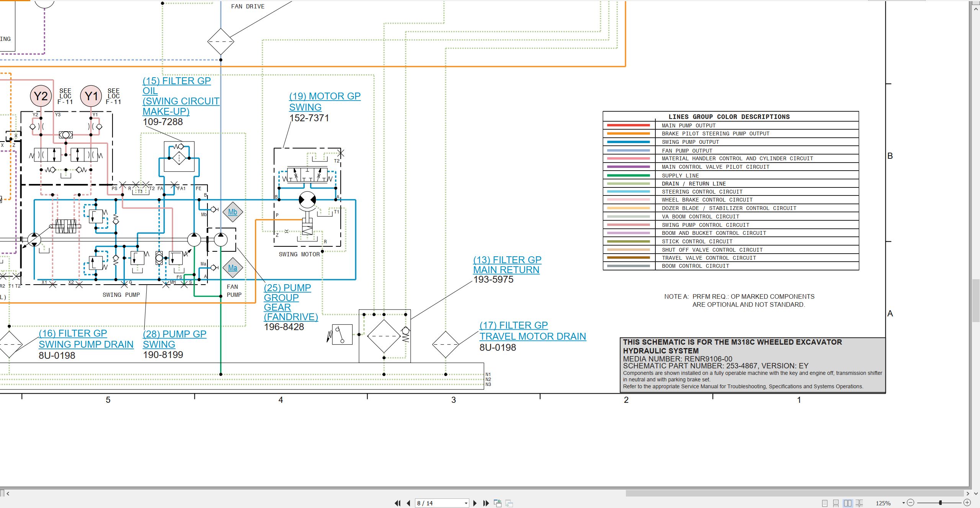980x508 pixels.
Task: Click the main return filter diamond symbol
Action: pos(384,336)
